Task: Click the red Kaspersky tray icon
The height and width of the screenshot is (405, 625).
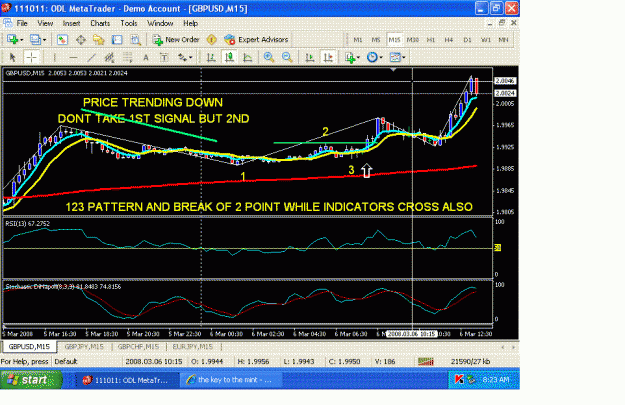Action: tap(459, 379)
